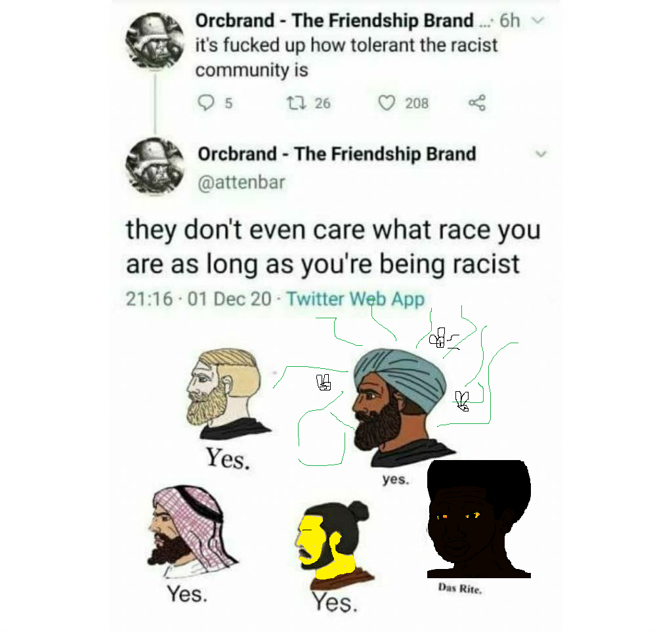
Task: Click the top Orcbrand profile avatar
Action: pos(155,41)
